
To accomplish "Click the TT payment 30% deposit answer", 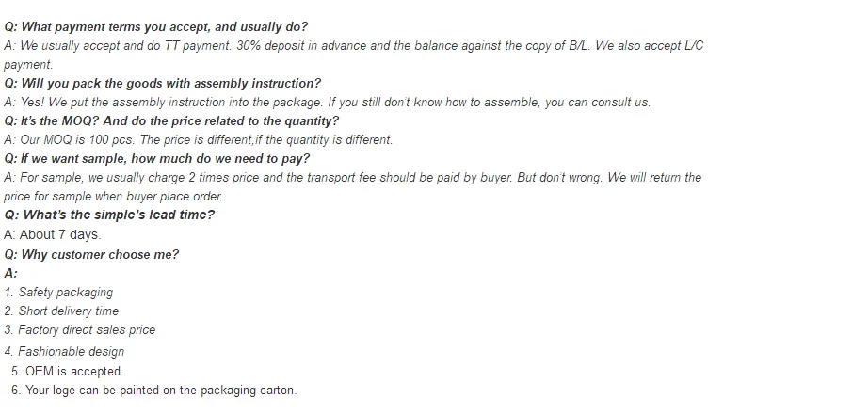I will tap(354, 46).
